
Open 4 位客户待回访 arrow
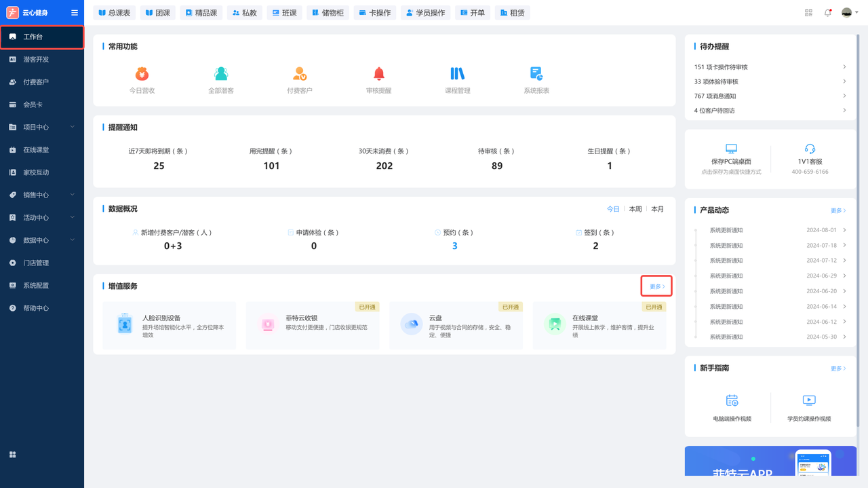(844, 110)
